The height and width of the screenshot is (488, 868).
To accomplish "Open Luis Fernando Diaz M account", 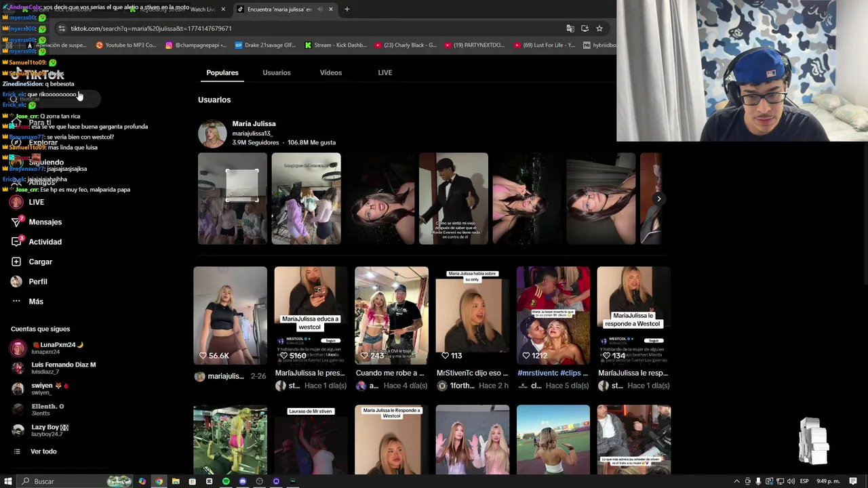I will tap(53, 367).
